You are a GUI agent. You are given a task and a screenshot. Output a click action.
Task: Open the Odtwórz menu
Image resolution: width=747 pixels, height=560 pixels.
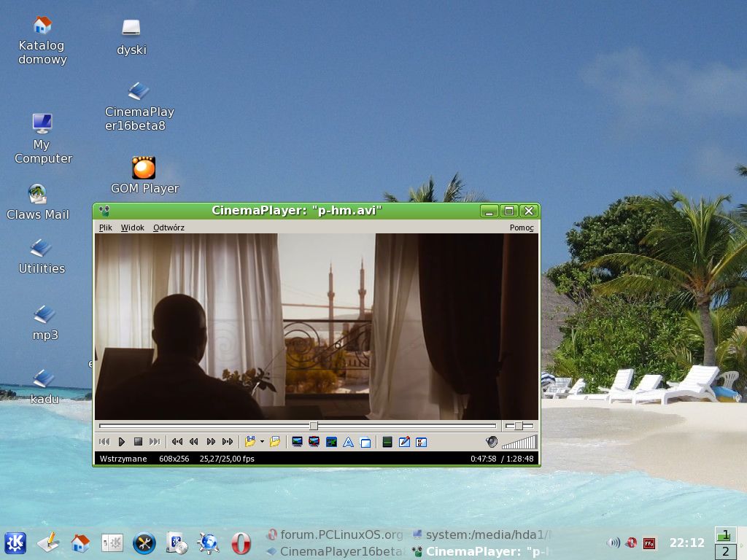pos(169,227)
